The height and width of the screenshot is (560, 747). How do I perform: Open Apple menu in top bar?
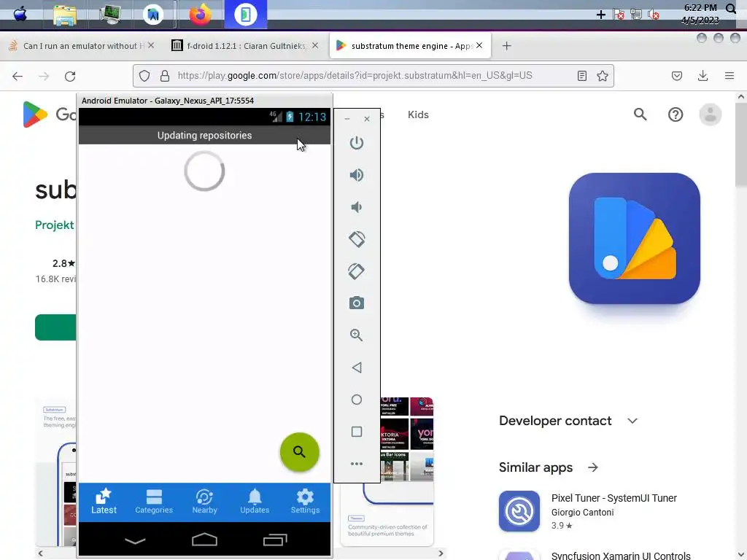20,14
